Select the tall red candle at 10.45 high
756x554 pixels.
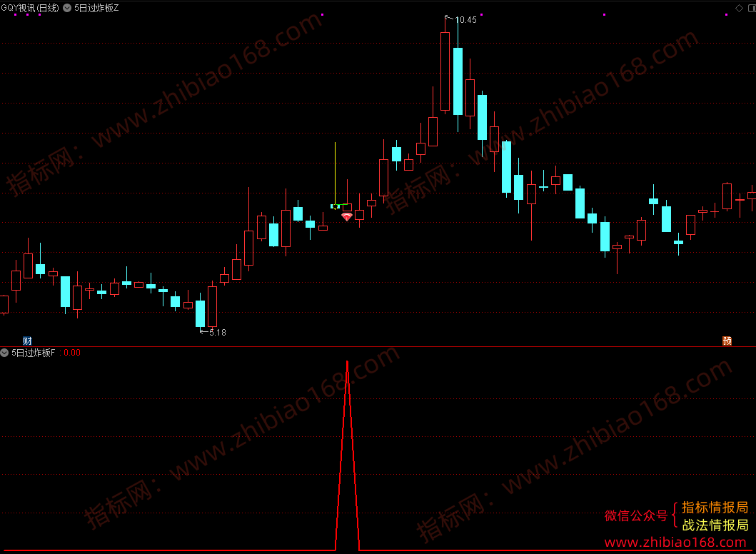pyautogui.click(x=445, y=71)
